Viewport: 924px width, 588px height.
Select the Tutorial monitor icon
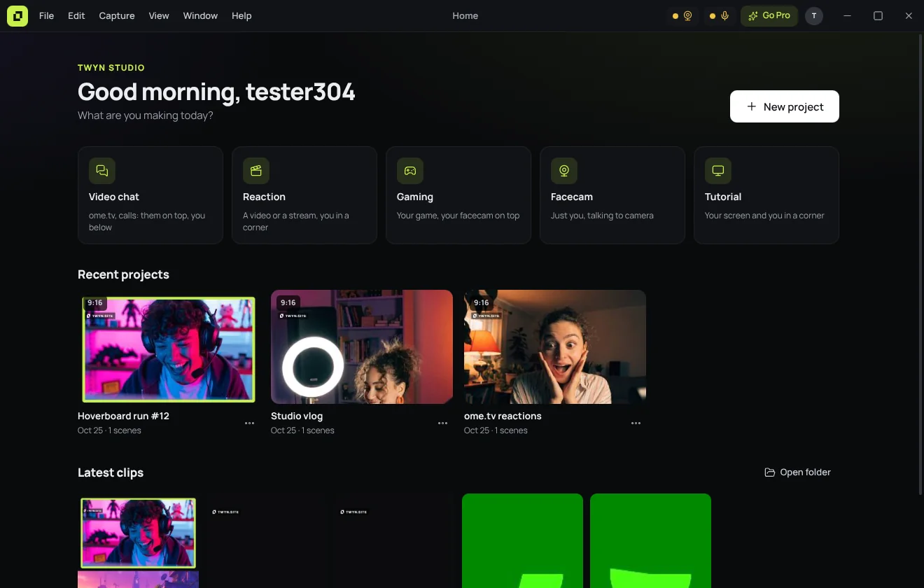[718, 171]
